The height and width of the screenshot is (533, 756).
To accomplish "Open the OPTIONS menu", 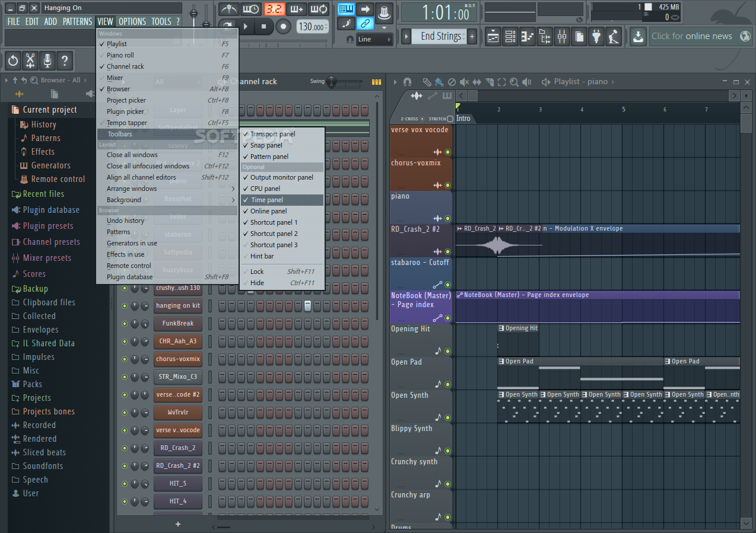I will click(132, 21).
